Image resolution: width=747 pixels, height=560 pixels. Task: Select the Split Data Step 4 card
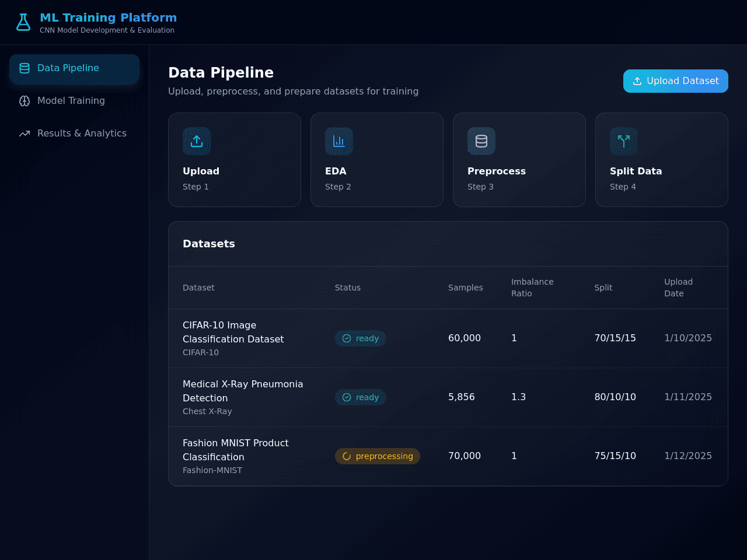tap(662, 160)
